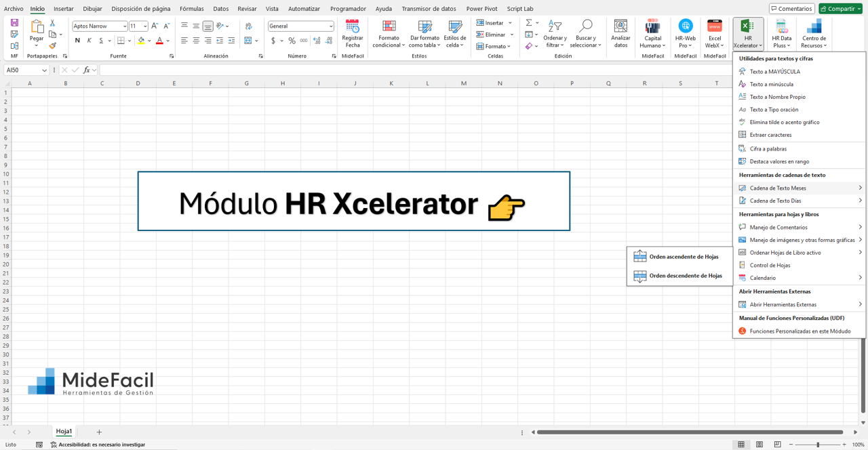Choose Control de Hojas menu item
The width and height of the screenshot is (868, 450).
[800, 265]
